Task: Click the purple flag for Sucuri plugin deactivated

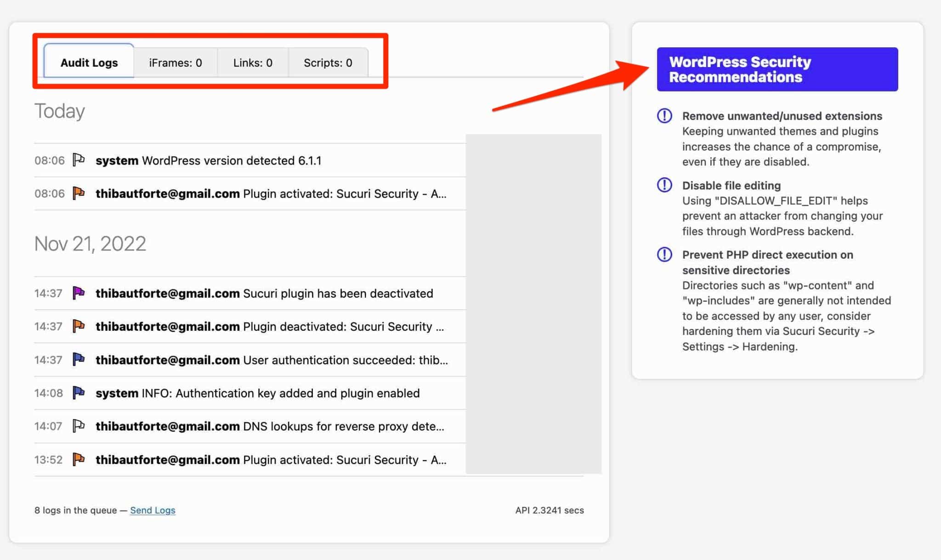Action: coord(79,293)
